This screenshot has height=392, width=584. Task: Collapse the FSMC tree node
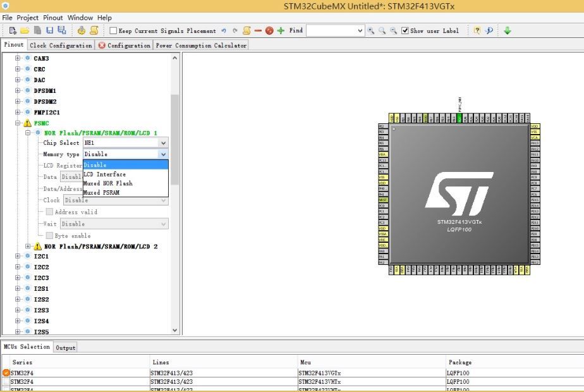coord(18,123)
